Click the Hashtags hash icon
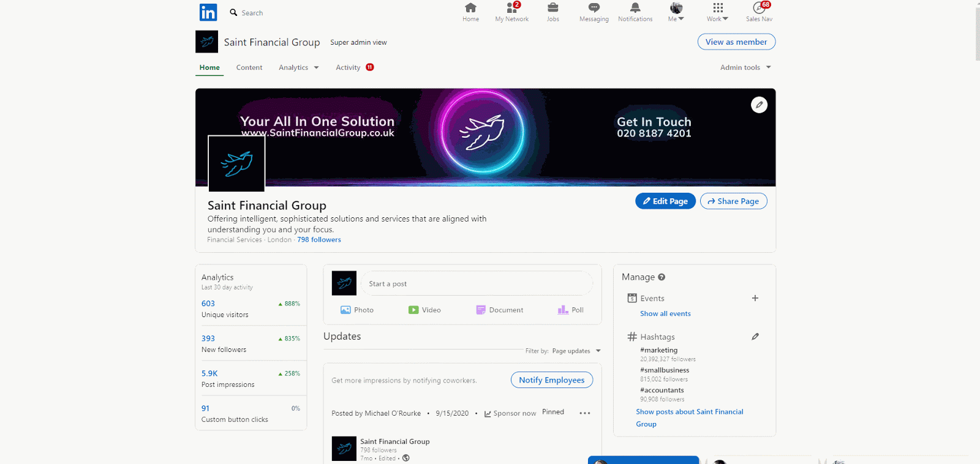 pos(632,337)
